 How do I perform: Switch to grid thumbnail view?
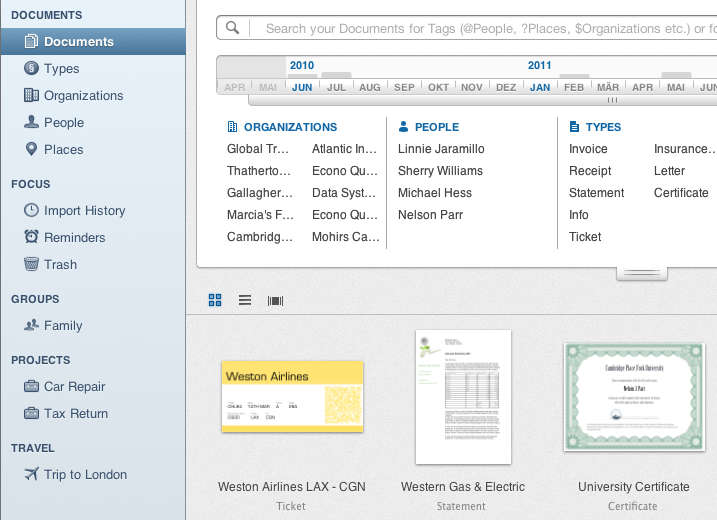(x=215, y=300)
